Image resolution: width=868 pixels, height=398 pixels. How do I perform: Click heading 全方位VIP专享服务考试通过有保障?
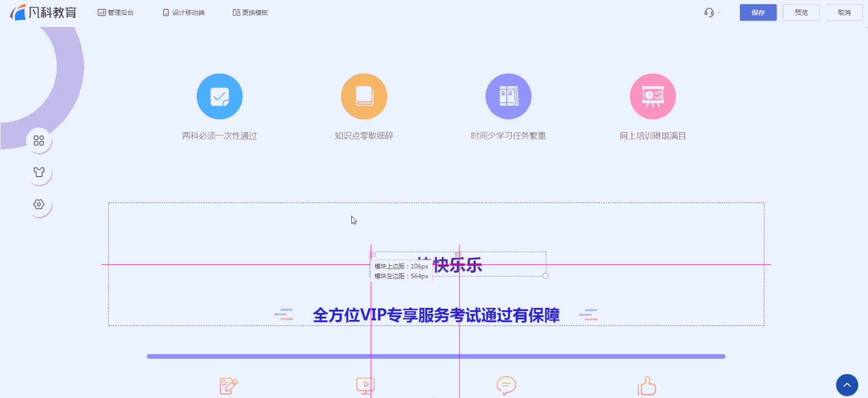tap(436, 315)
